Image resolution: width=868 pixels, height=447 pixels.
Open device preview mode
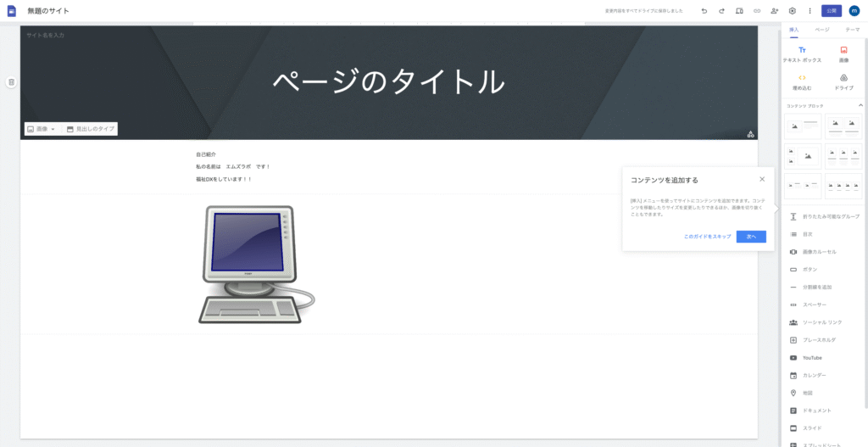(739, 10)
